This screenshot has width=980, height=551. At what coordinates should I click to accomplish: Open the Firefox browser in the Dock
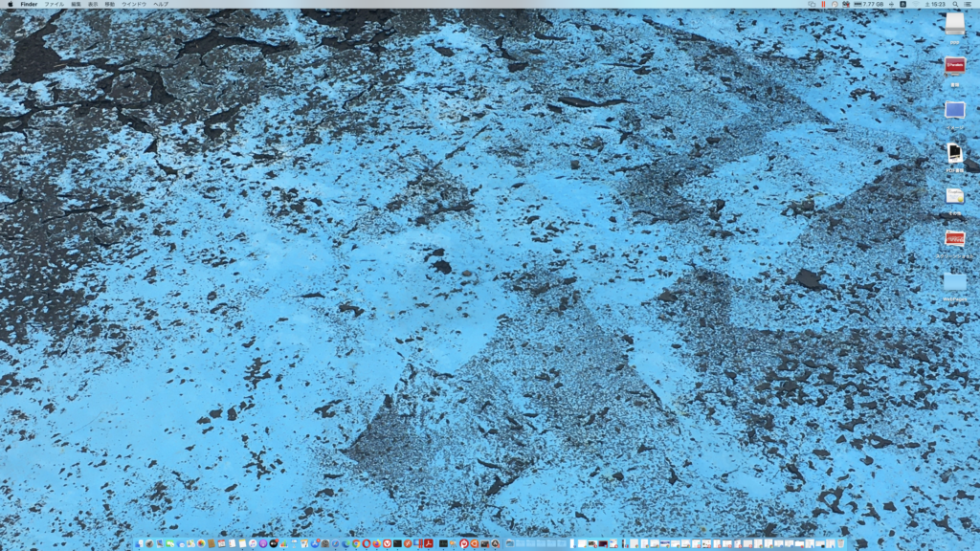click(x=376, y=543)
